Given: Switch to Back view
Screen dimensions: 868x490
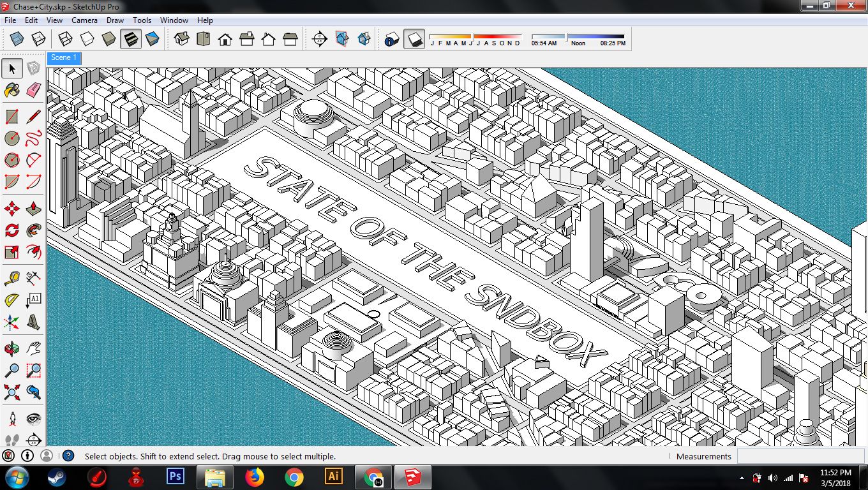Looking at the screenshot, I should (x=269, y=40).
